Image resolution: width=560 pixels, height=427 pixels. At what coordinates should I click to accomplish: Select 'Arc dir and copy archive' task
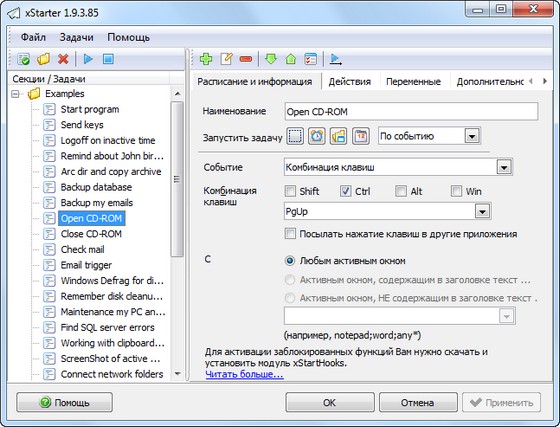click(x=111, y=171)
